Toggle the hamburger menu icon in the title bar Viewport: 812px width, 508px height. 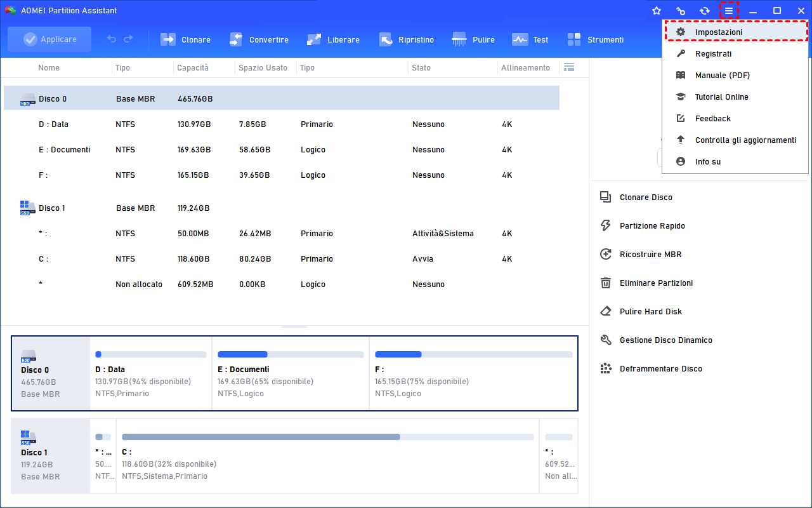729,11
